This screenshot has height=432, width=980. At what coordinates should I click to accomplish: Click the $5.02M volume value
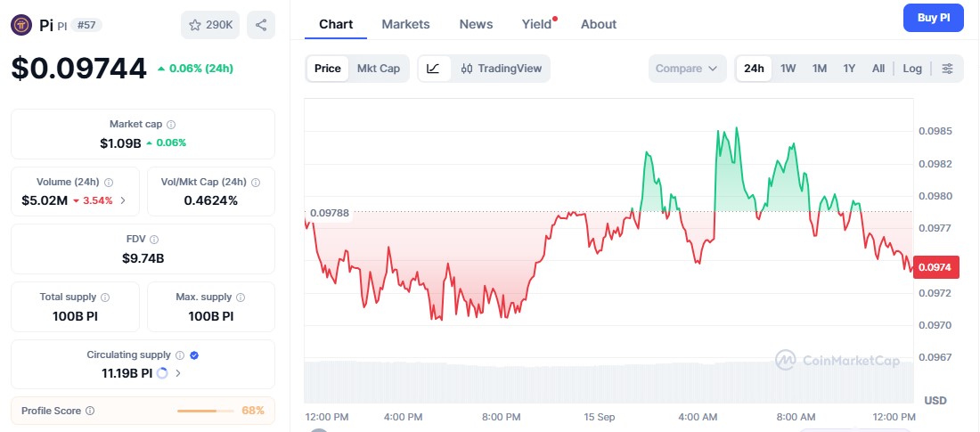point(45,200)
